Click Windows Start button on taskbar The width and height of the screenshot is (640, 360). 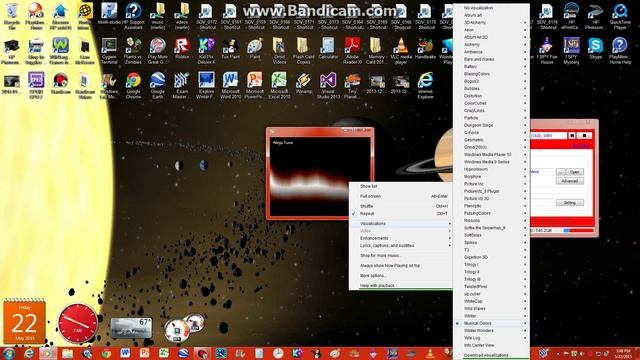[9, 353]
